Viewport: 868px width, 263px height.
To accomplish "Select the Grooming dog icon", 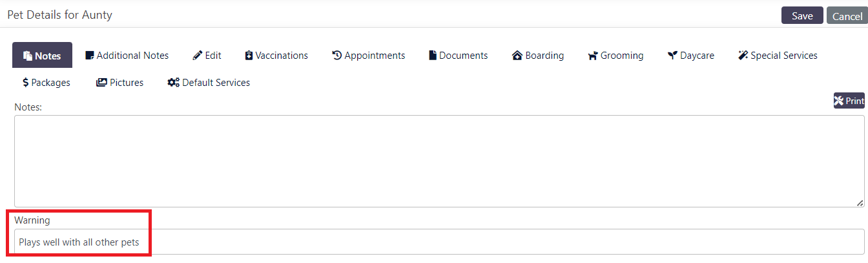I will click(x=592, y=56).
